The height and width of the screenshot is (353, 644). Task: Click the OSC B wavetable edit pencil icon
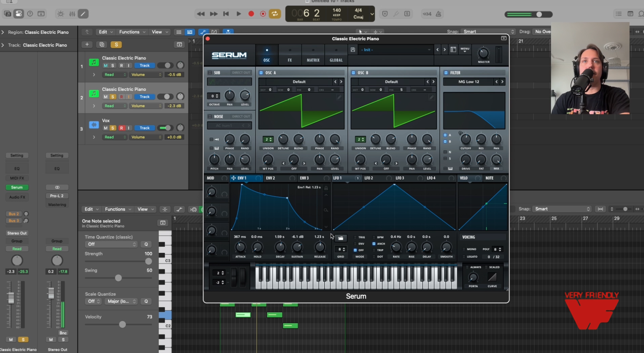pos(431,97)
